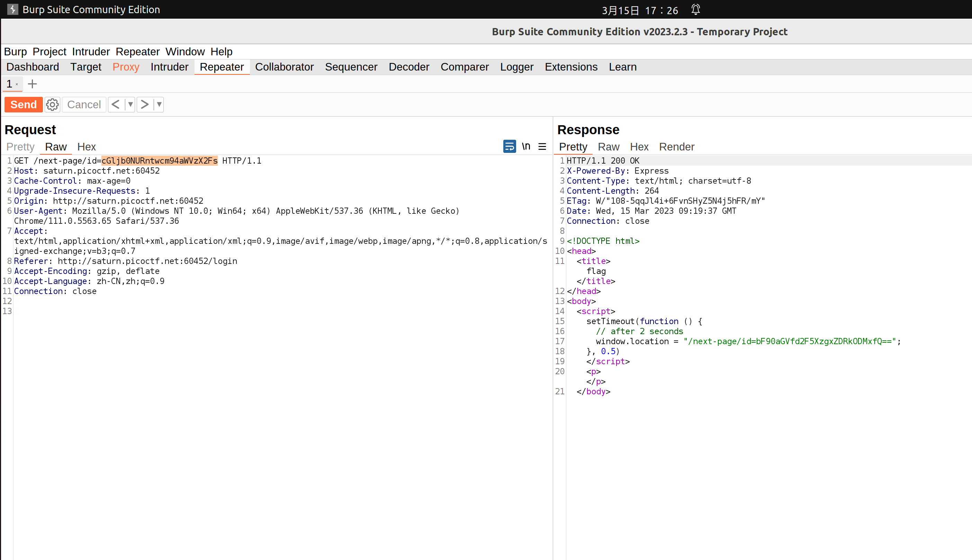Click the setTimeout function line

point(644,322)
